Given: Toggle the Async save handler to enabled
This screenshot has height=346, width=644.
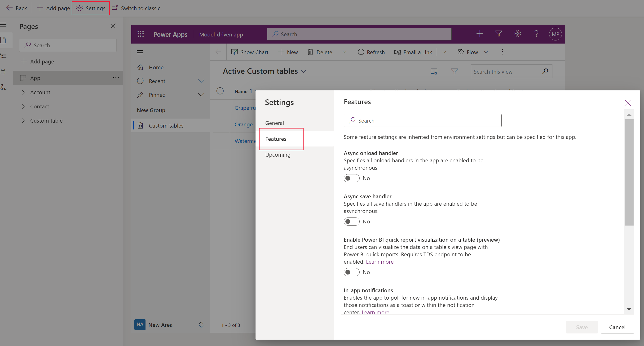Looking at the screenshot, I should pyautogui.click(x=351, y=221).
